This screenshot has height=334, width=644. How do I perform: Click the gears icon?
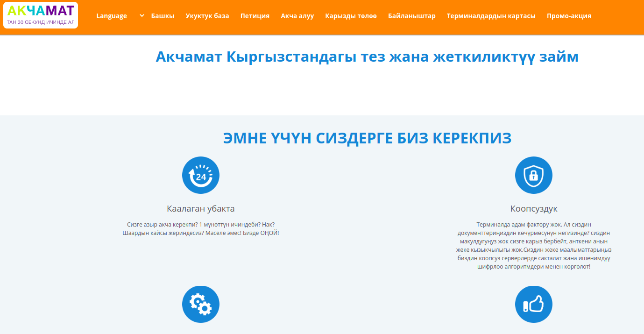[201, 304]
